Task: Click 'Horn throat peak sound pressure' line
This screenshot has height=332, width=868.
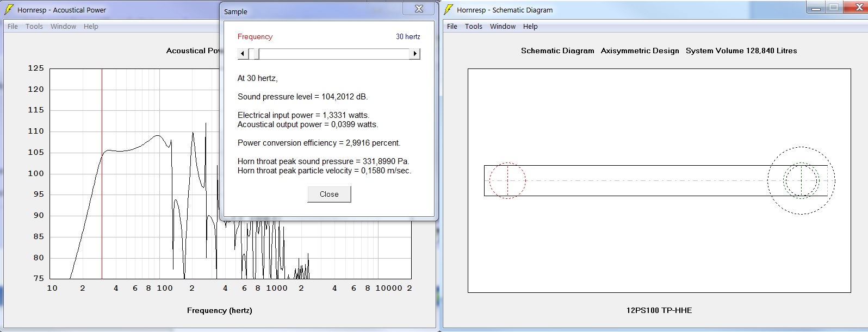Action: 323,161
